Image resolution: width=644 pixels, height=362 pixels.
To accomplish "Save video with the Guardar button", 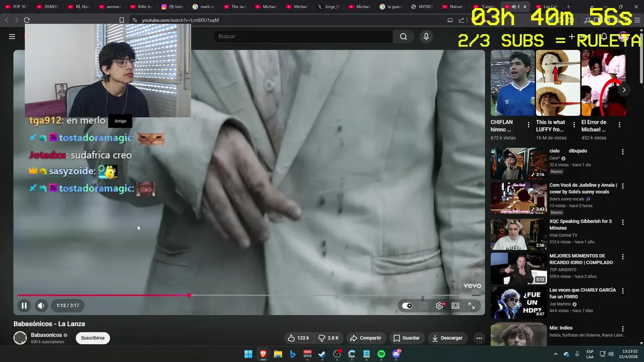I will pos(407,338).
